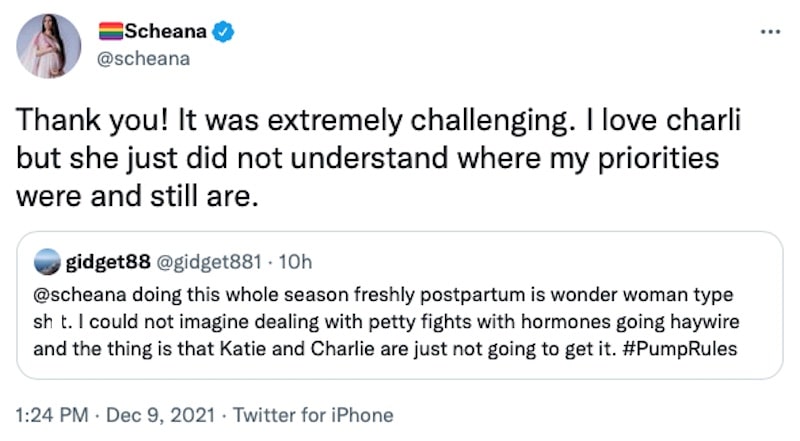
Task: Click Scheana's profile picture
Action: 49,46
